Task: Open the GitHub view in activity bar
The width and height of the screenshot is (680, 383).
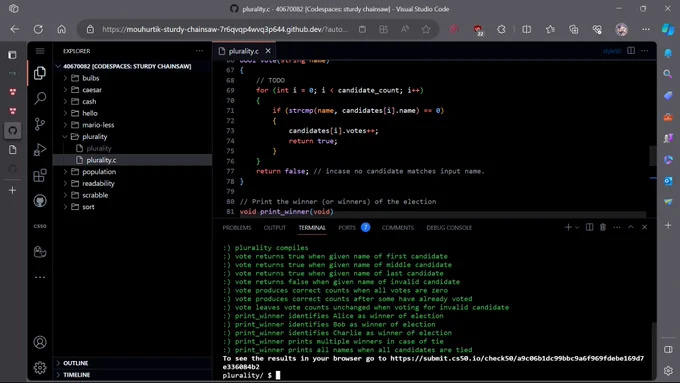Action: (x=40, y=201)
